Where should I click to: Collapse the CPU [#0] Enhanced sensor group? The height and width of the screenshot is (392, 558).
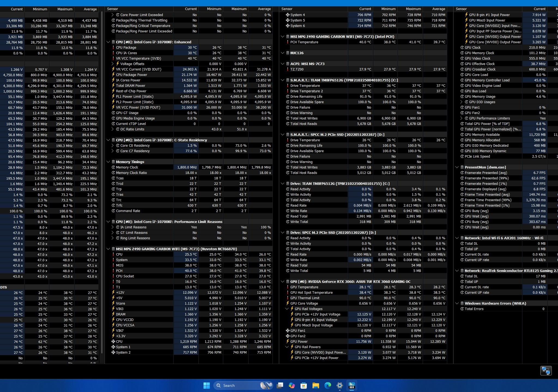click(108, 42)
